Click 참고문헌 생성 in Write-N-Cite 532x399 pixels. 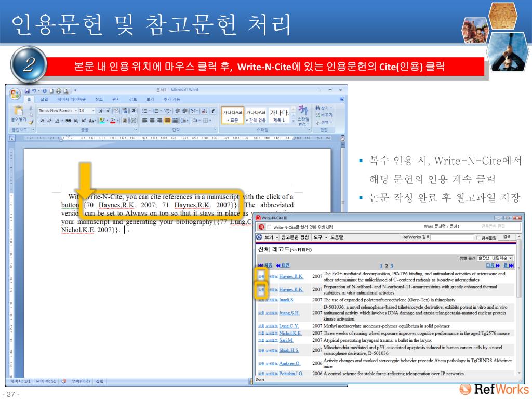pyautogui.click(x=295, y=237)
